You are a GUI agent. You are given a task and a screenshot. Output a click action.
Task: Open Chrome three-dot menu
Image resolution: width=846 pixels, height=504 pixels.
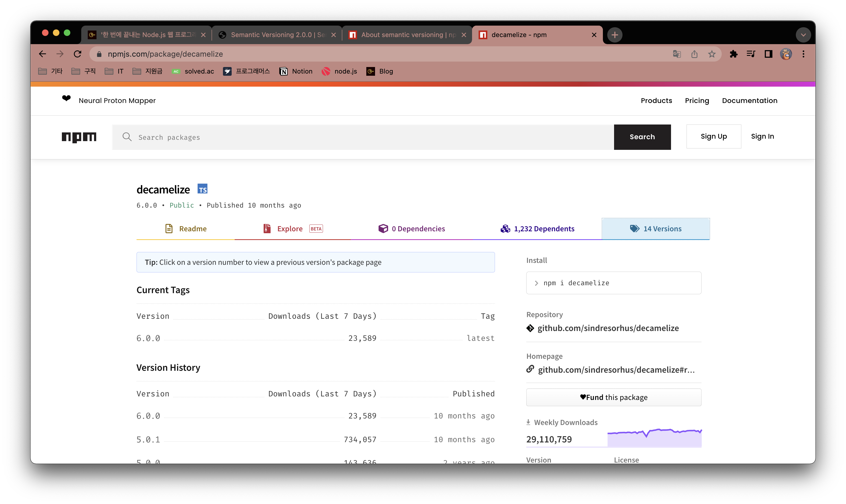click(x=803, y=54)
